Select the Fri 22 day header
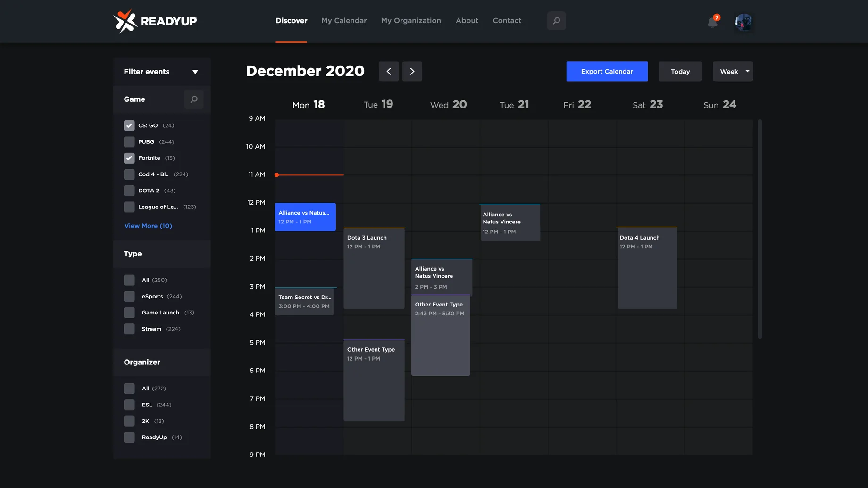The image size is (868, 488). tap(577, 105)
